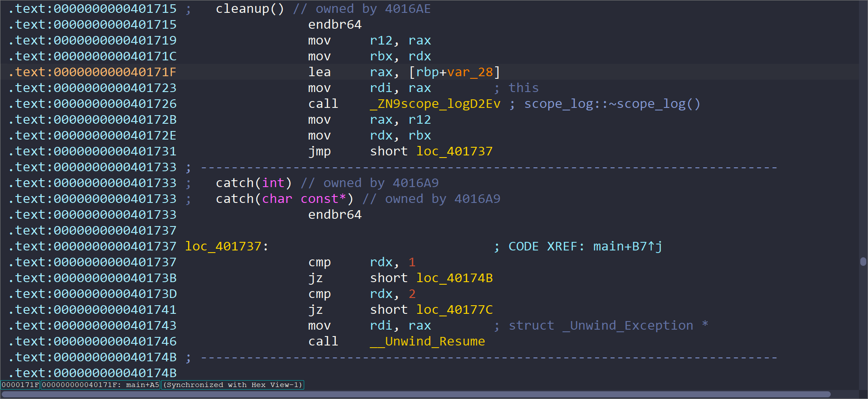Click the Synchronized with Hex View-1 status
The width and height of the screenshot is (868, 399).
[233, 385]
